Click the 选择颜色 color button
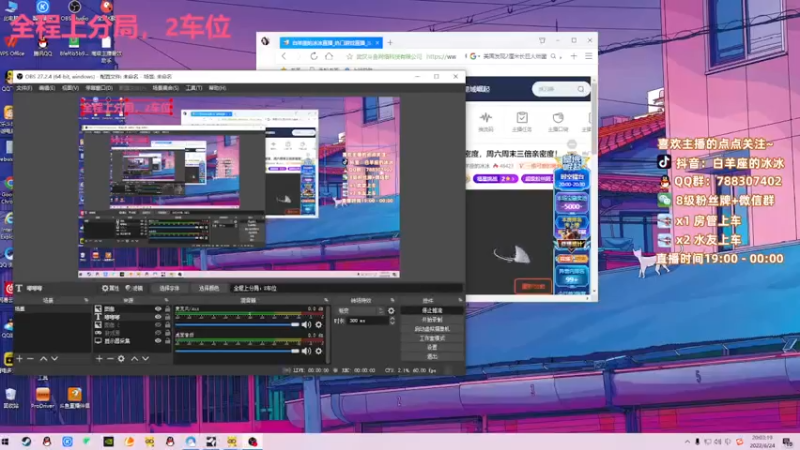This screenshot has width=800, height=450. tap(209, 288)
